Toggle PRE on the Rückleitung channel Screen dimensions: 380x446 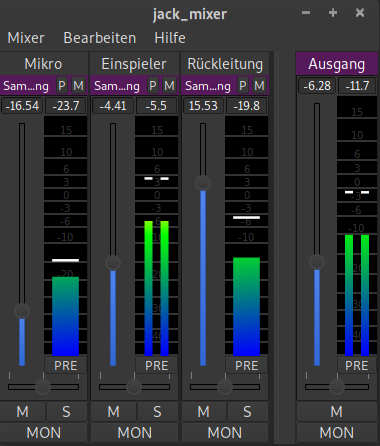247,366
